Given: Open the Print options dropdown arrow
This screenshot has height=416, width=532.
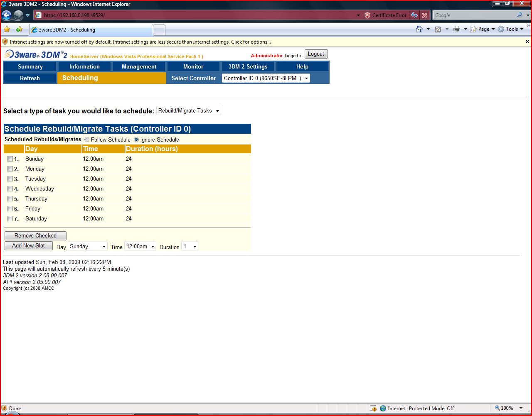Looking at the screenshot, I should coord(465,29).
